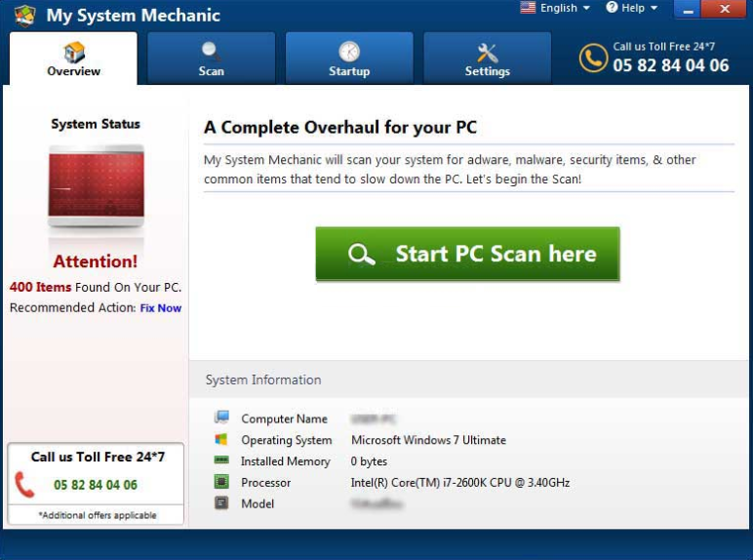Switch to the Startup tab
Image resolution: width=753 pixels, height=560 pixels.
[349, 59]
